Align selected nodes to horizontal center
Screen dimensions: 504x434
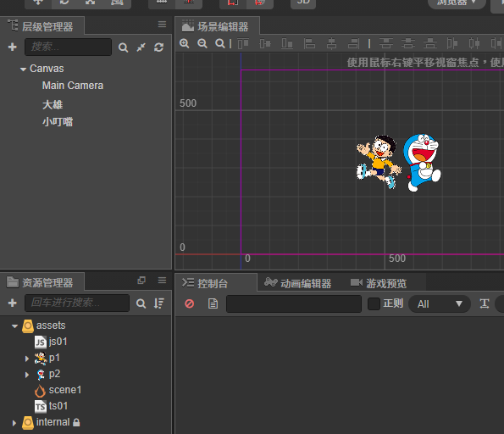tap(331, 43)
